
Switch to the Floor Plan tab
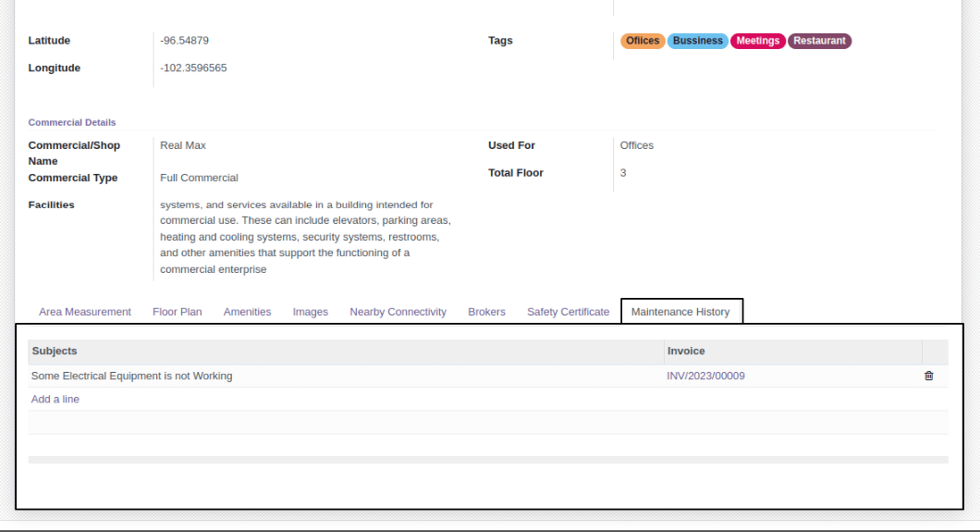click(x=177, y=312)
